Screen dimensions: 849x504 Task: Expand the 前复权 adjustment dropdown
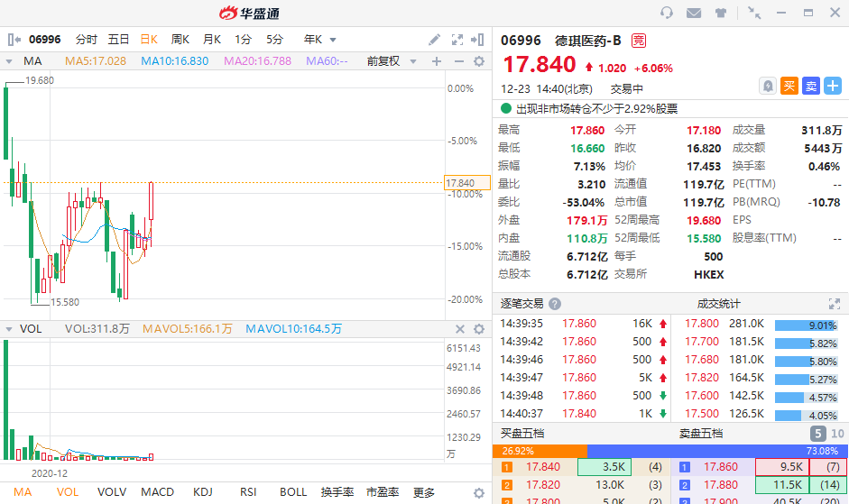390,61
